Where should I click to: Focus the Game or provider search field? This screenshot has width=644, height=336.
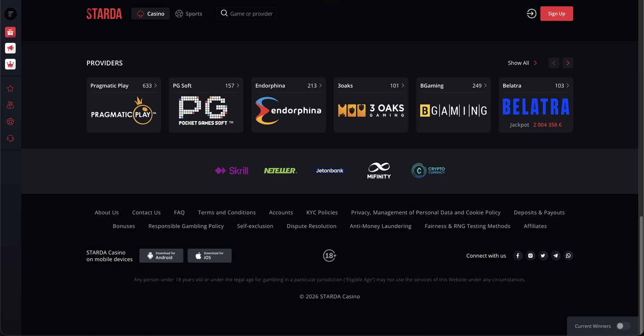(247, 14)
